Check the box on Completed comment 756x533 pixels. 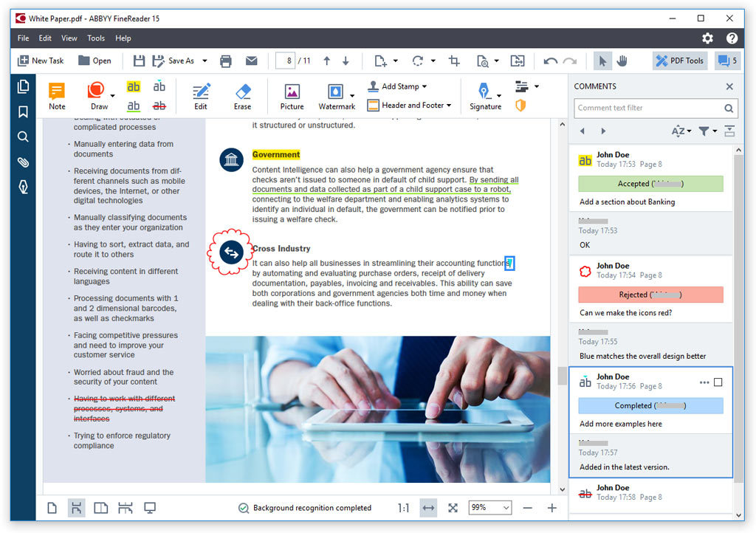(718, 382)
